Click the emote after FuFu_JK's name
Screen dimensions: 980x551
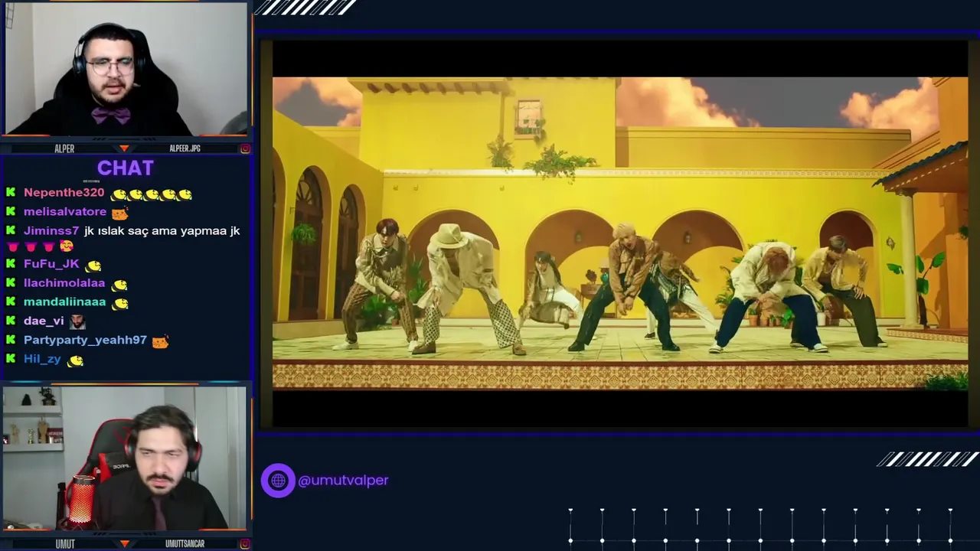point(93,266)
